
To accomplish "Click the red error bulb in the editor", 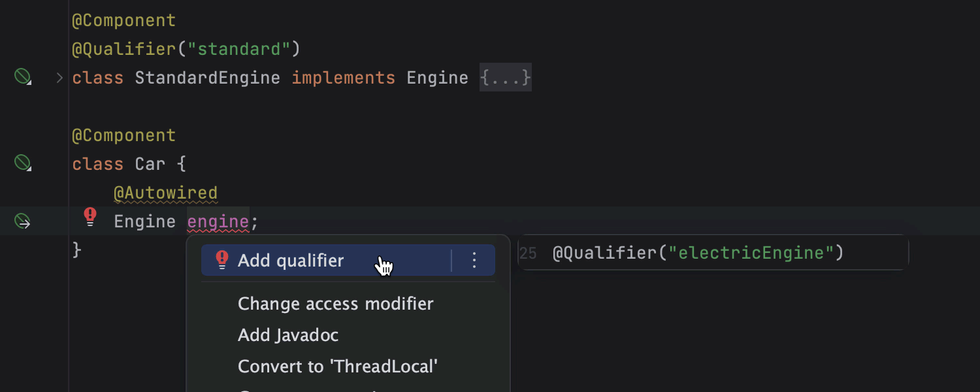I will tap(90, 216).
